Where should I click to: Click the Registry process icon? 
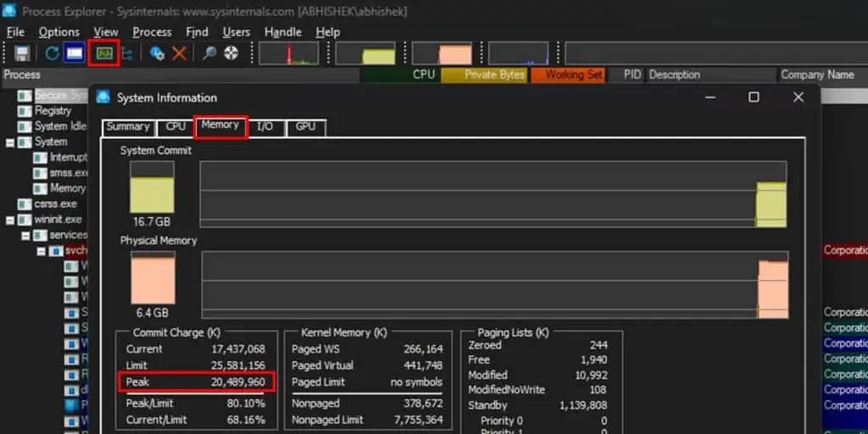(25, 111)
